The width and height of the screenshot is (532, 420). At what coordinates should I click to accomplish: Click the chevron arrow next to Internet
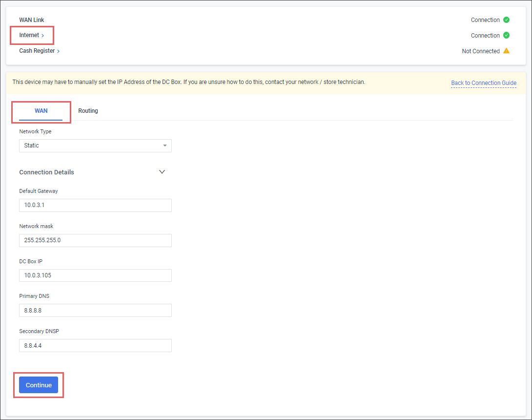pyautogui.click(x=43, y=36)
